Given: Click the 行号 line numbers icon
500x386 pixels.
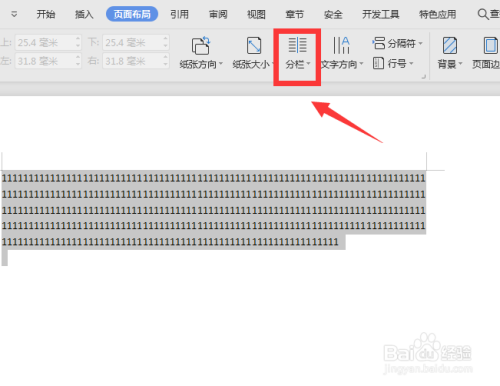Looking at the screenshot, I should coord(378,63).
